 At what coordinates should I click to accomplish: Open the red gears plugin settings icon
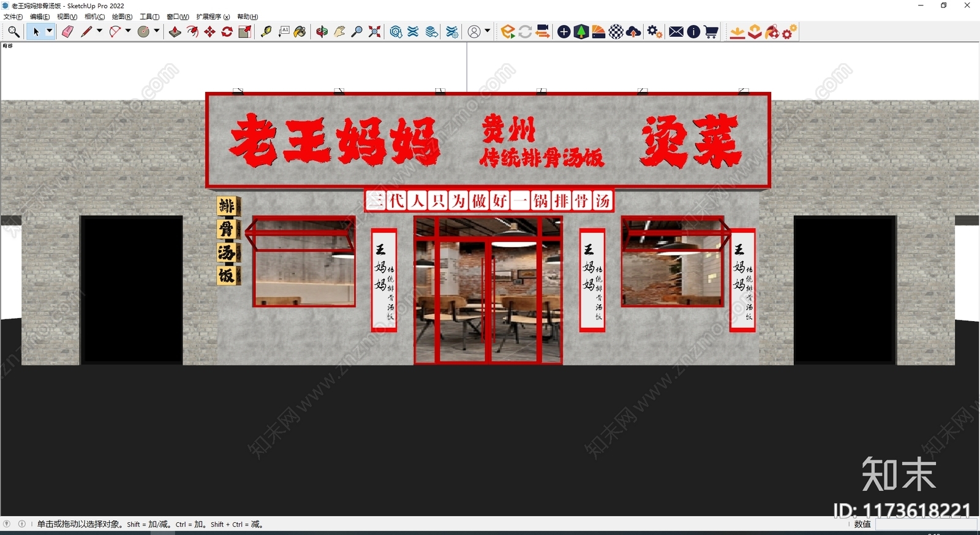pos(790,32)
